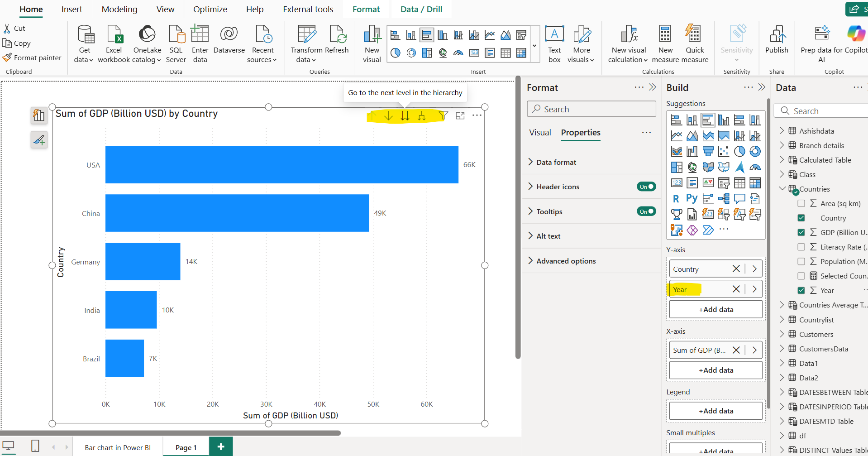Click the Publish button

tap(777, 43)
